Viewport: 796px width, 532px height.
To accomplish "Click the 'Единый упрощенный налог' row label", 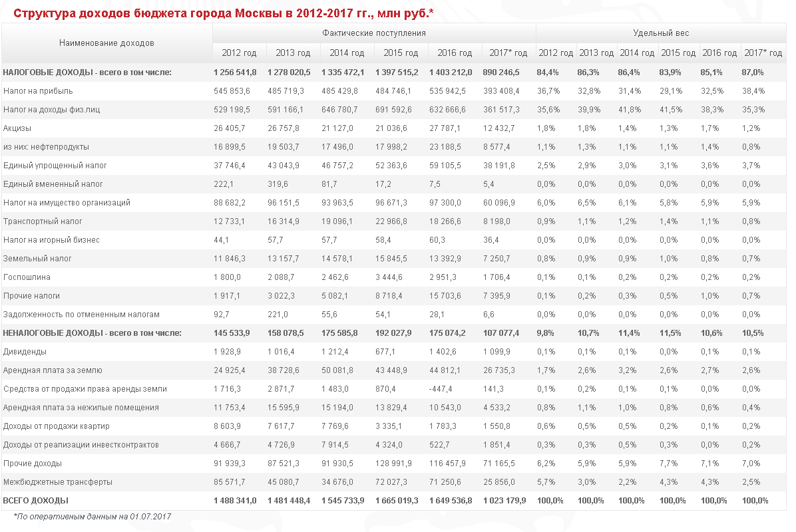I will [55, 166].
